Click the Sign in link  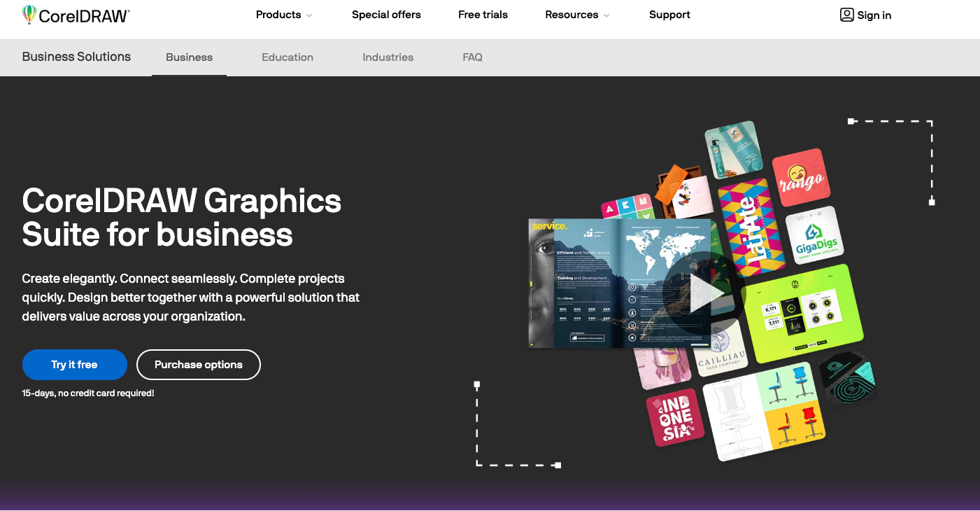pyautogui.click(x=874, y=15)
